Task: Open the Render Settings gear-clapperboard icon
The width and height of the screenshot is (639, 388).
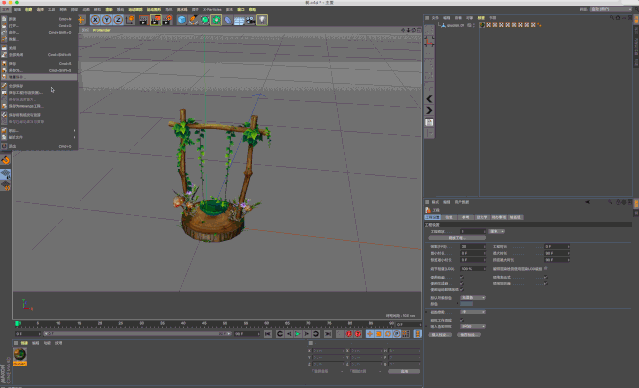Action: (167, 20)
